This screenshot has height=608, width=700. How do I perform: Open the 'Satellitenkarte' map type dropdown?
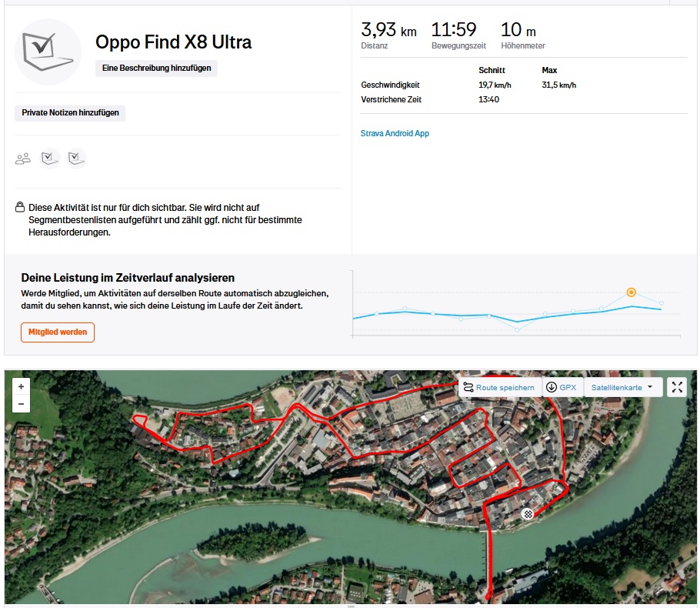(622, 387)
